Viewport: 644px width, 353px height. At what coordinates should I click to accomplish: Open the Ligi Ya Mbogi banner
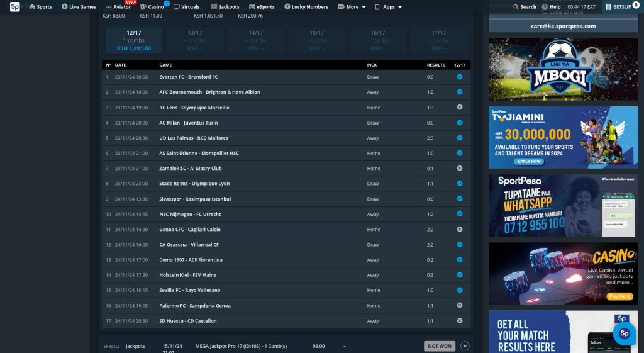point(563,69)
